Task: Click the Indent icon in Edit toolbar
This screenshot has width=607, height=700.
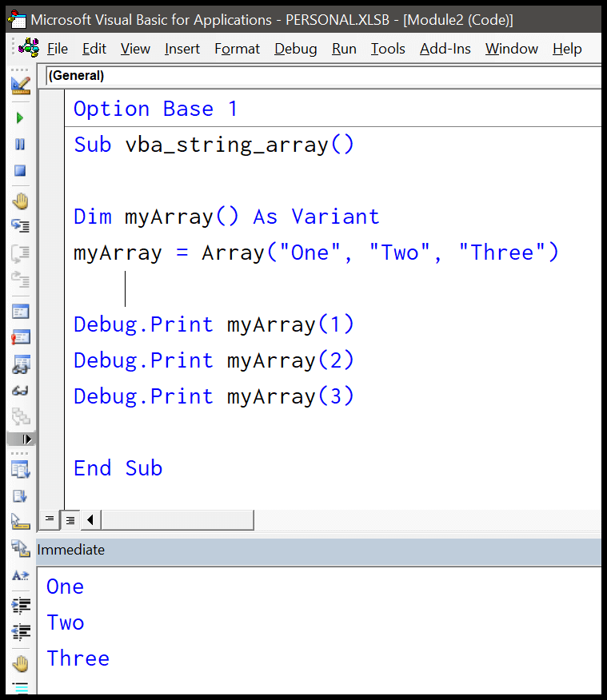Action: 20,605
